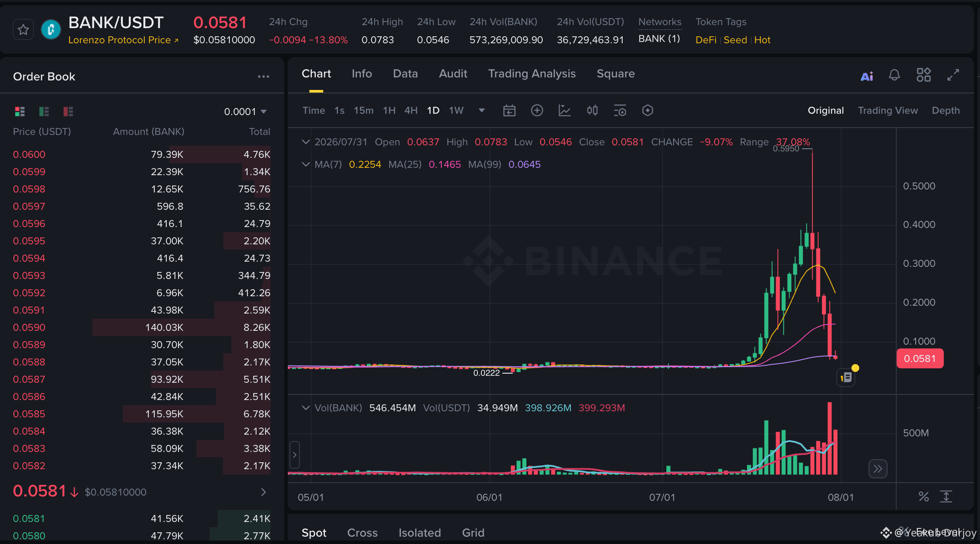Open the Lorenzo Protocol Price link
The height and width of the screenshot is (544, 980).
(124, 40)
